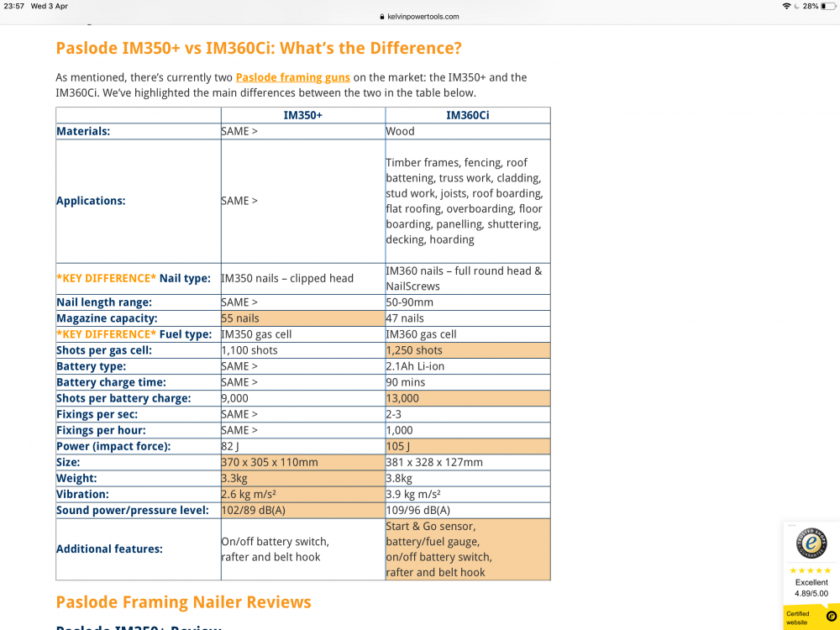This screenshot has width=840, height=630.
Task: Tap the yellow Certified website badge
Action: point(811,617)
